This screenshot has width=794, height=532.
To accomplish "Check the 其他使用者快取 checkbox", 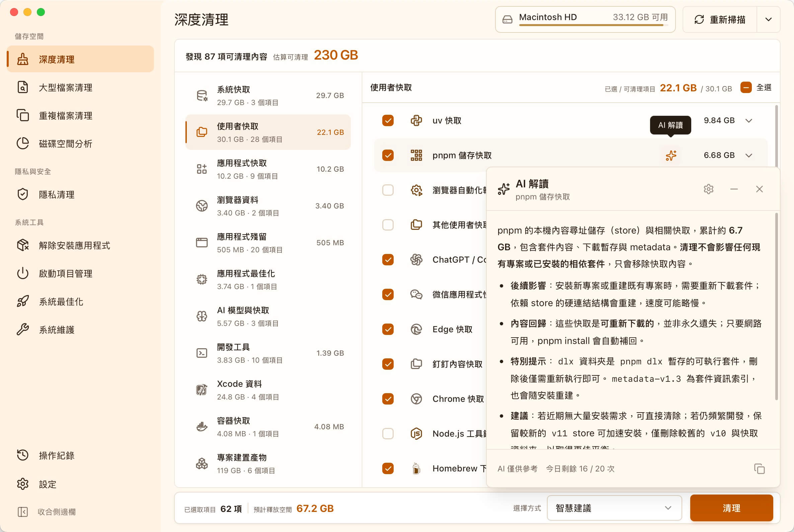I will click(x=388, y=225).
